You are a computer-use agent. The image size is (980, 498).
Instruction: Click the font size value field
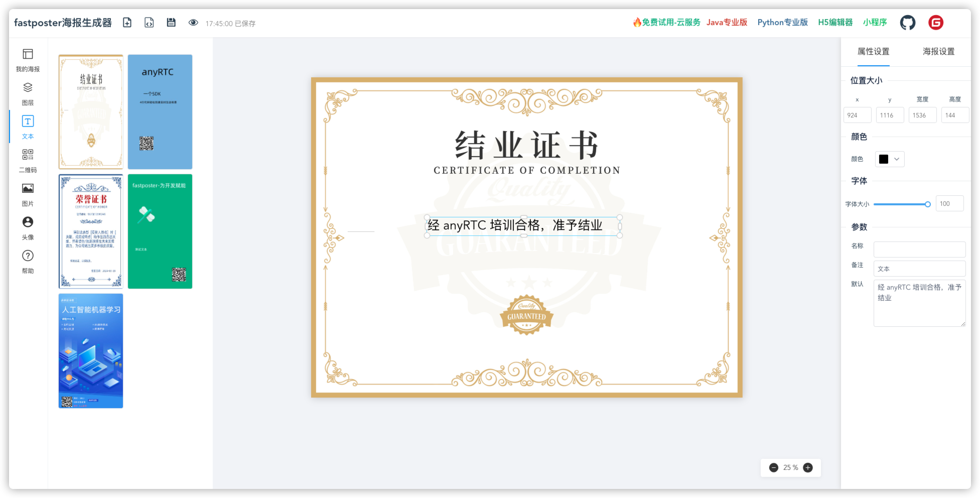tap(949, 203)
